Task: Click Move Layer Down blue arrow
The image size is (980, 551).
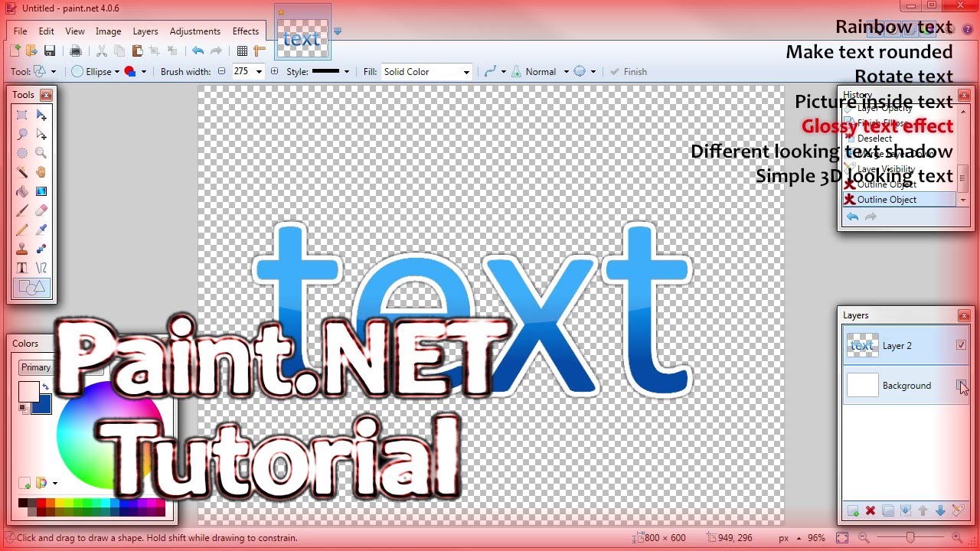Action: click(x=940, y=510)
